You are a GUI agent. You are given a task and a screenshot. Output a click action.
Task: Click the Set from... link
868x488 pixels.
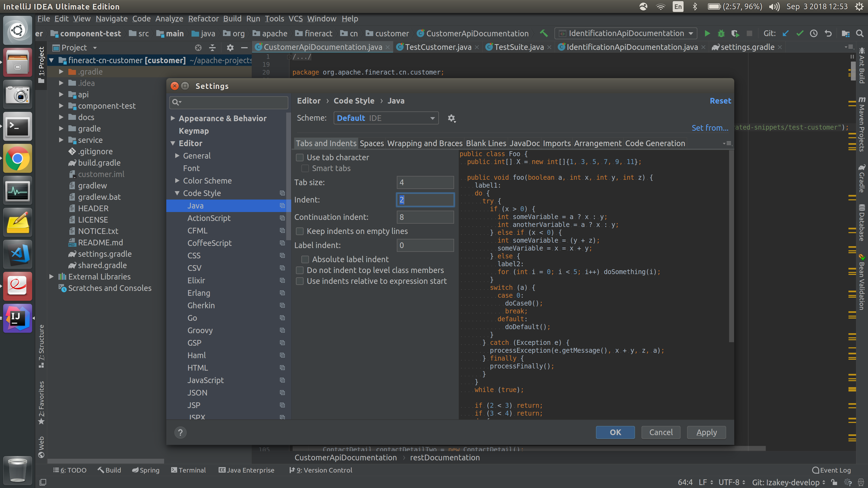pos(710,128)
